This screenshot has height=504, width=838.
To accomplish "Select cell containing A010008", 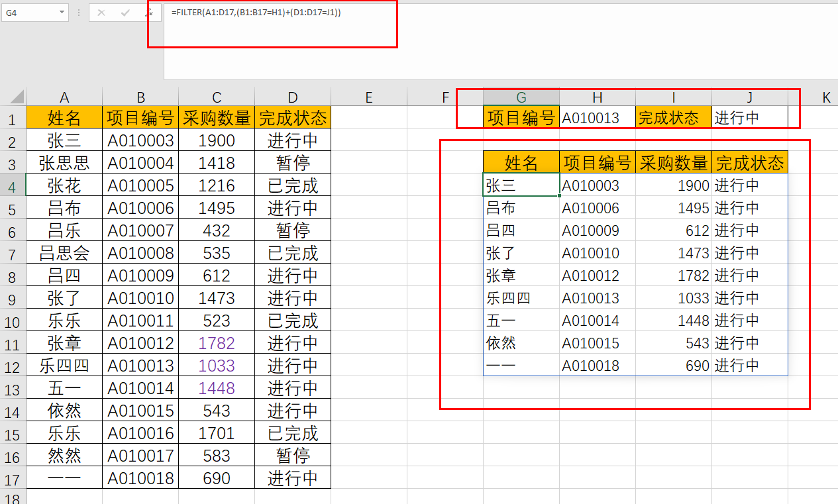I will [140, 253].
